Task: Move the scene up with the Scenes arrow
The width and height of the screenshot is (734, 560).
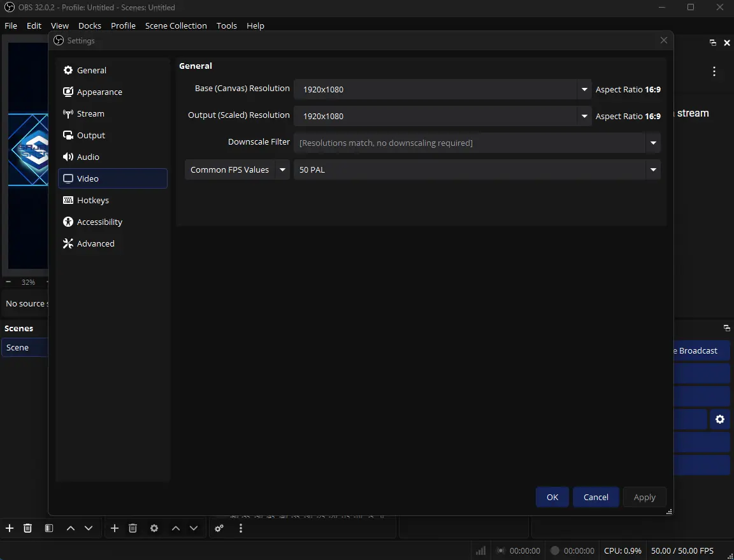Action: click(71, 528)
